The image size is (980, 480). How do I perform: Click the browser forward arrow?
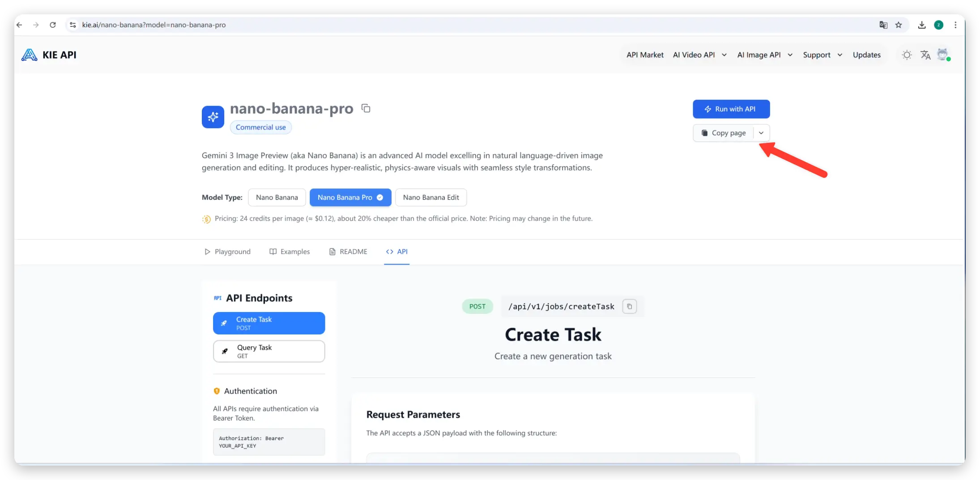[36, 25]
